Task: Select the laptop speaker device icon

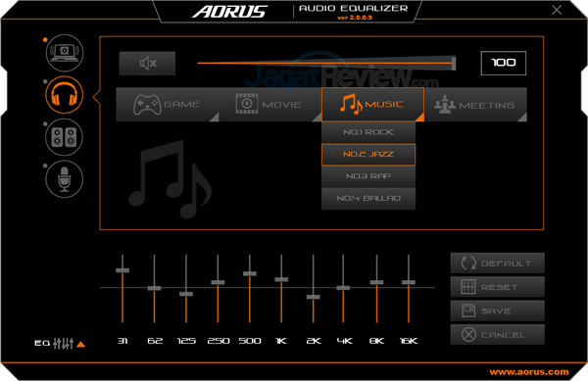Action: (x=65, y=53)
